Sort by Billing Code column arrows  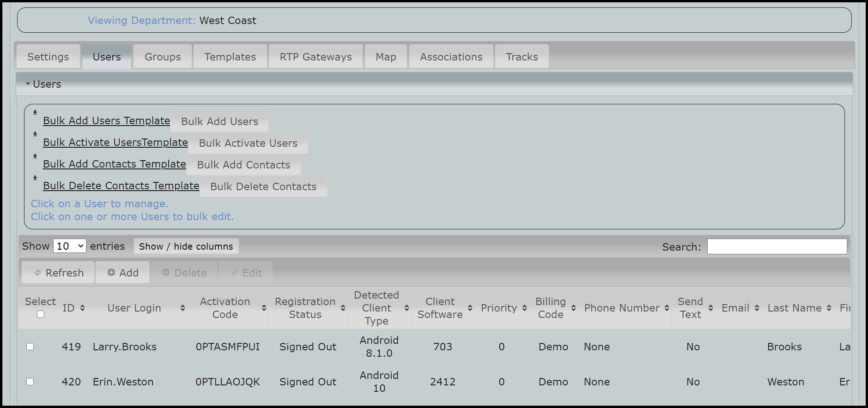tap(573, 308)
